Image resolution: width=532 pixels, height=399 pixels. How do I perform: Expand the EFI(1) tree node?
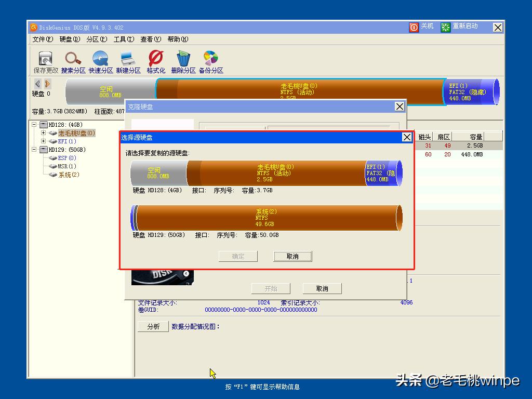pos(44,141)
